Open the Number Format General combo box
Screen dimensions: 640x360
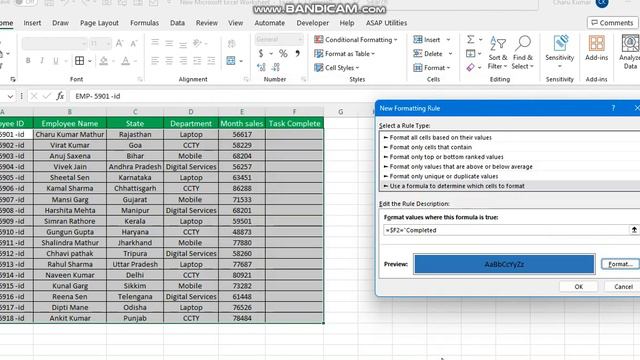pyautogui.click(x=279, y=40)
